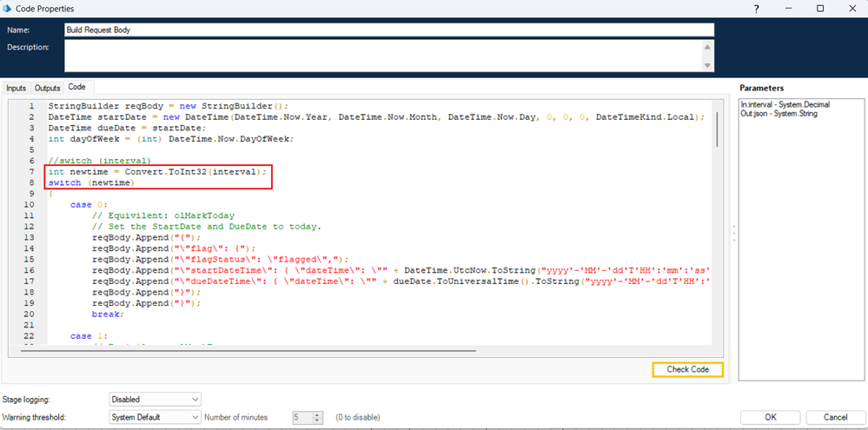The height and width of the screenshot is (430, 868).
Task: Click the Check Code button
Action: 687,370
